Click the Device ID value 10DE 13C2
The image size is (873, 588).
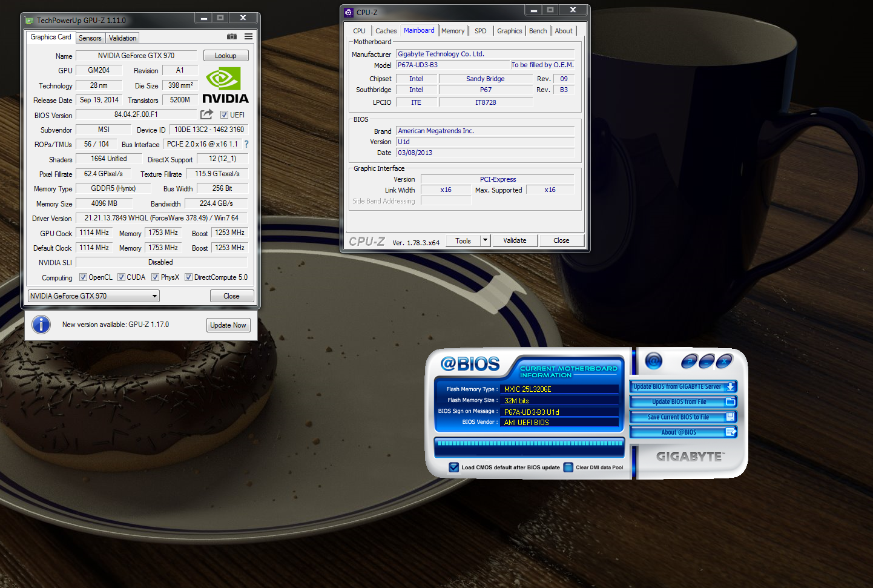pos(209,130)
